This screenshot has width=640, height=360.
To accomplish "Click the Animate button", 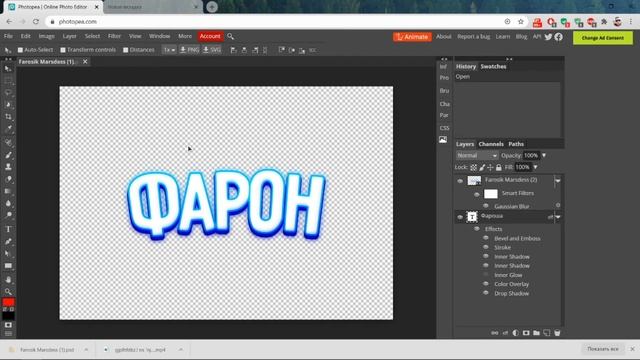I will (412, 37).
